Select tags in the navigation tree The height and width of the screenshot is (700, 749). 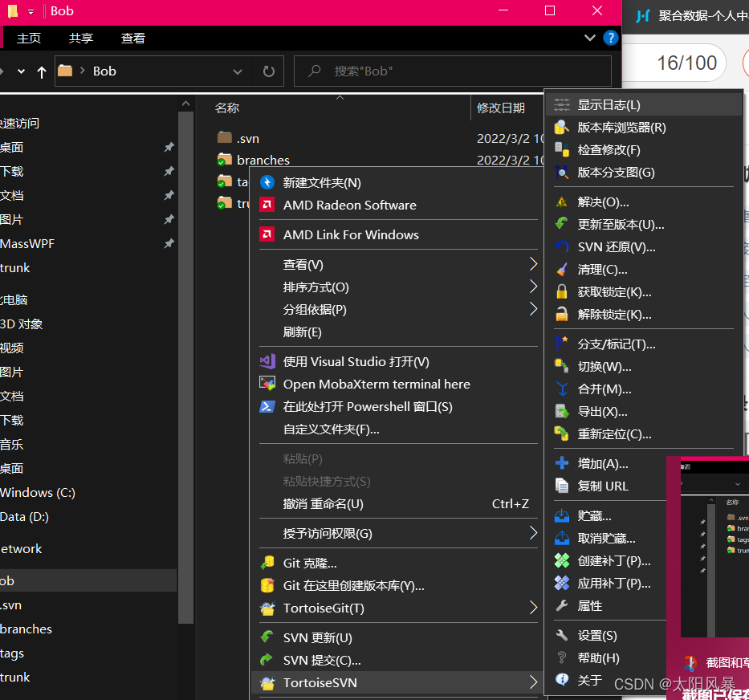pyautogui.click(x=12, y=653)
